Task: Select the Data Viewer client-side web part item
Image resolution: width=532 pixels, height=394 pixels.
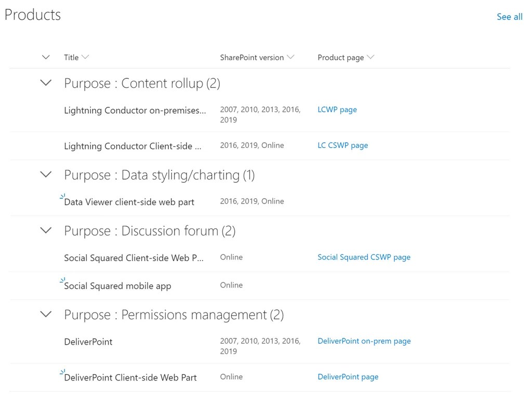Action: pos(129,202)
